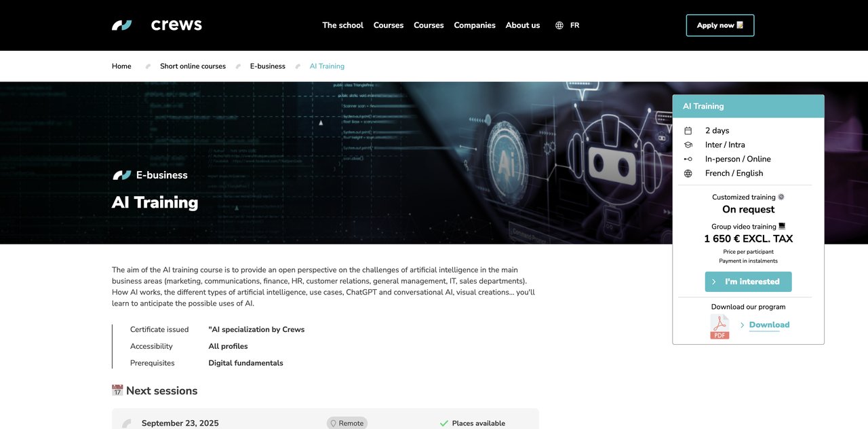The width and height of the screenshot is (868, 429).
Task: Click the Crews logo icon in header
Action: pos(122,25)
